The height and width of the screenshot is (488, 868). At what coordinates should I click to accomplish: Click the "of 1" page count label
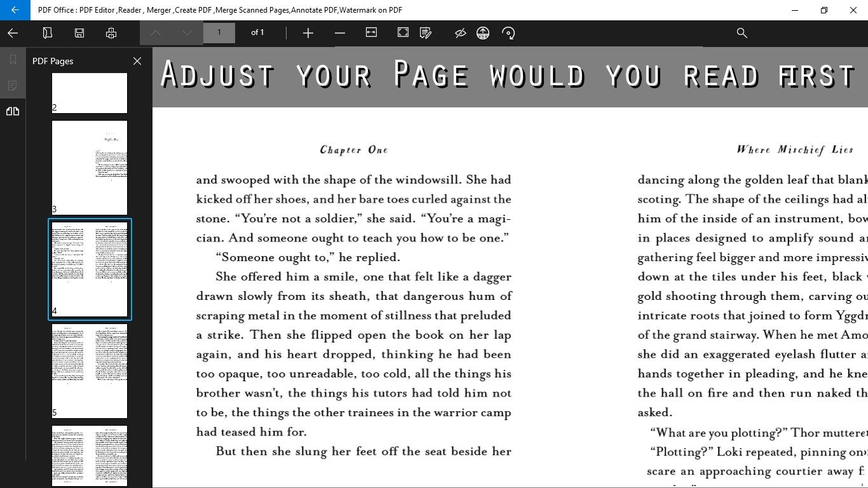[x=257, y=32]
